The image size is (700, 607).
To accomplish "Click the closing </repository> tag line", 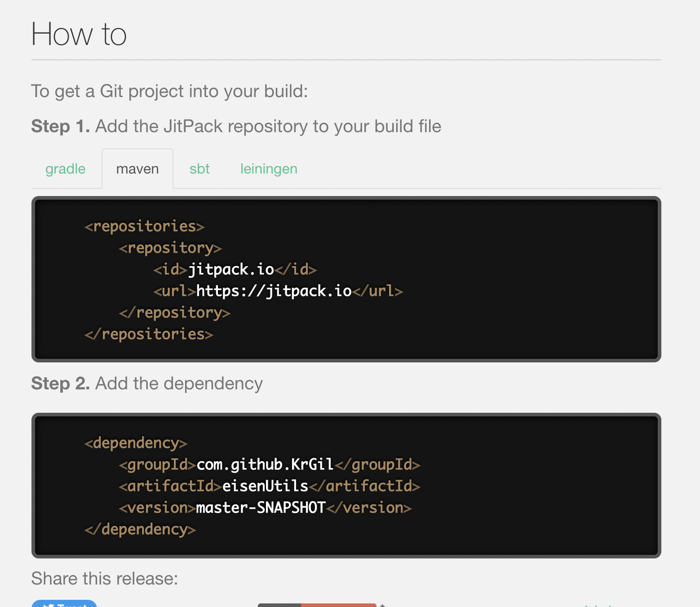I will (175, 312).
